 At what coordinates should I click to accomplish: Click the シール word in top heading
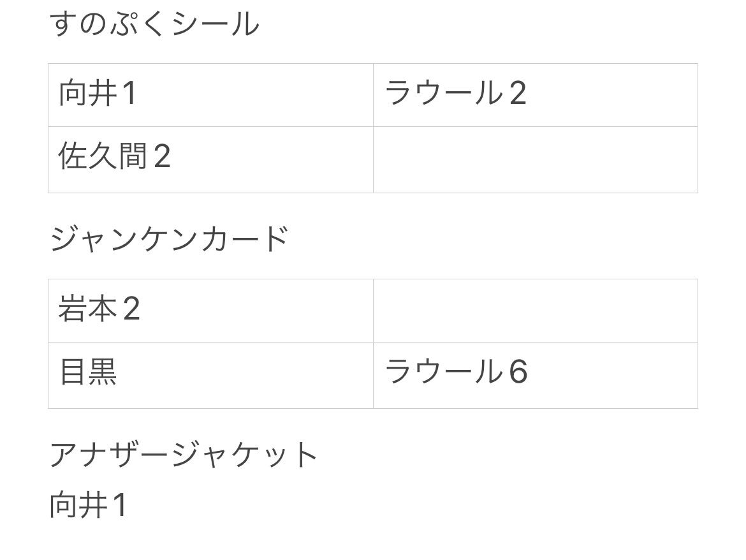(216, 25)
